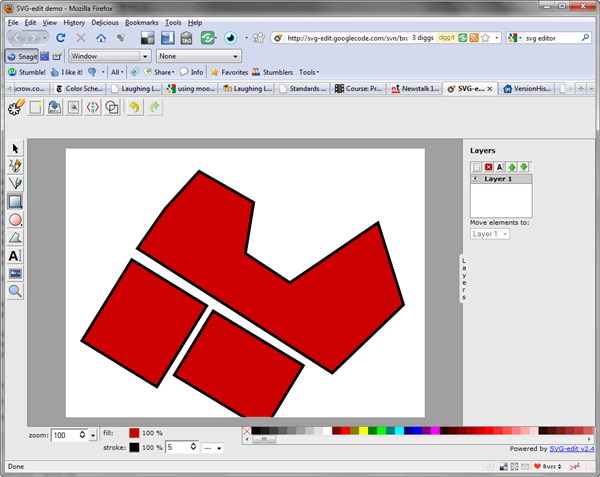The height and width of the screenshot is (477, 600).
Task: Click the red fill color swatch
Action: click(134, 433)
